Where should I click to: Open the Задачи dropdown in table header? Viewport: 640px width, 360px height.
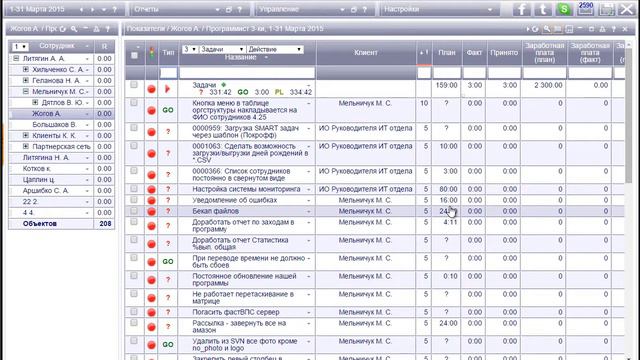pyautogui.click(x=222, y=49)
